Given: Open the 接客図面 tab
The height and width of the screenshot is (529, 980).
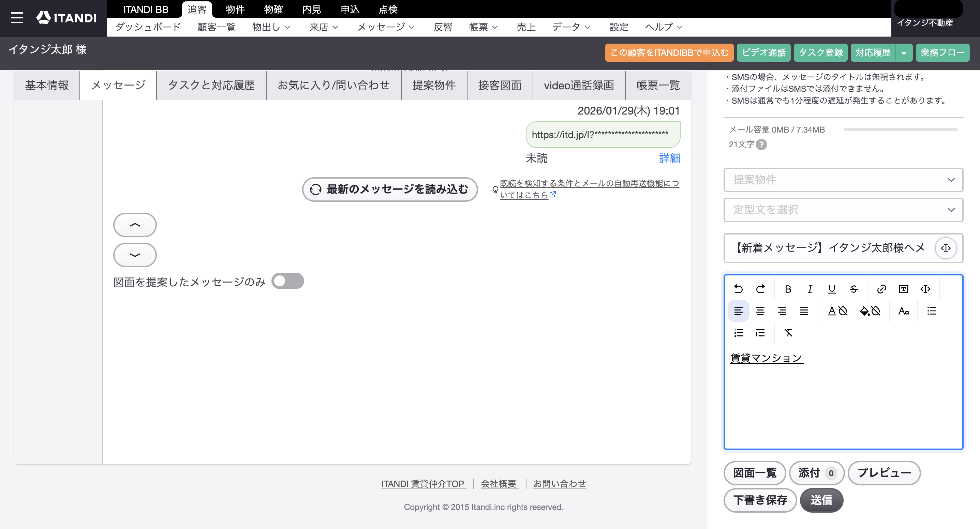Looking at the screenshot, I should tap(500, 85).
